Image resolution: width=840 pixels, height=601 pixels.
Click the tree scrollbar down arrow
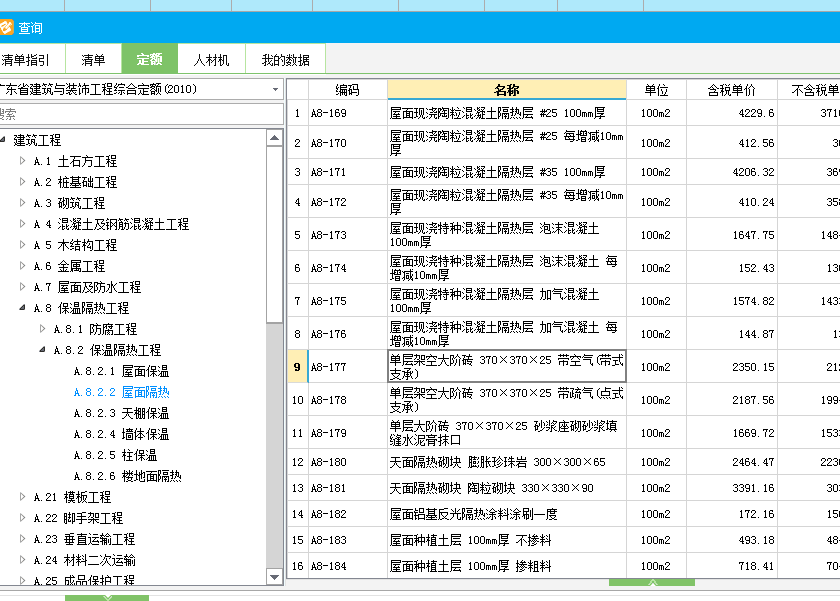click(x=274, y=577)
